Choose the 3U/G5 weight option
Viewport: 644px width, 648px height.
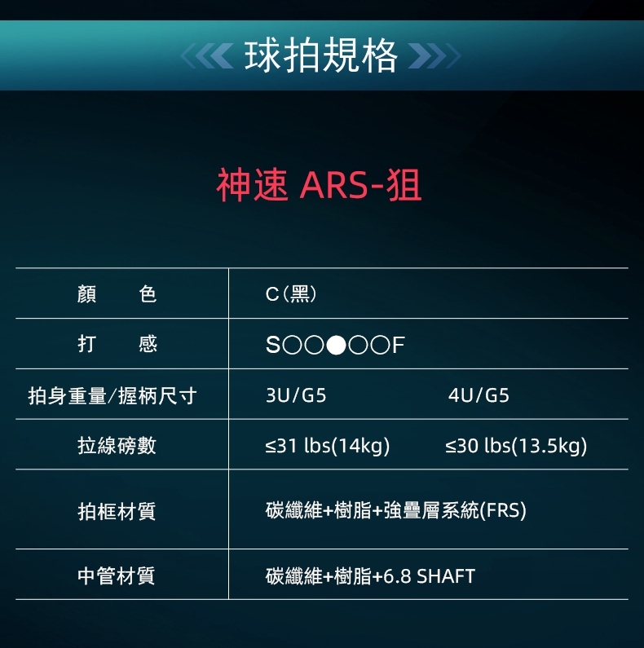click(x=296, y=396)
